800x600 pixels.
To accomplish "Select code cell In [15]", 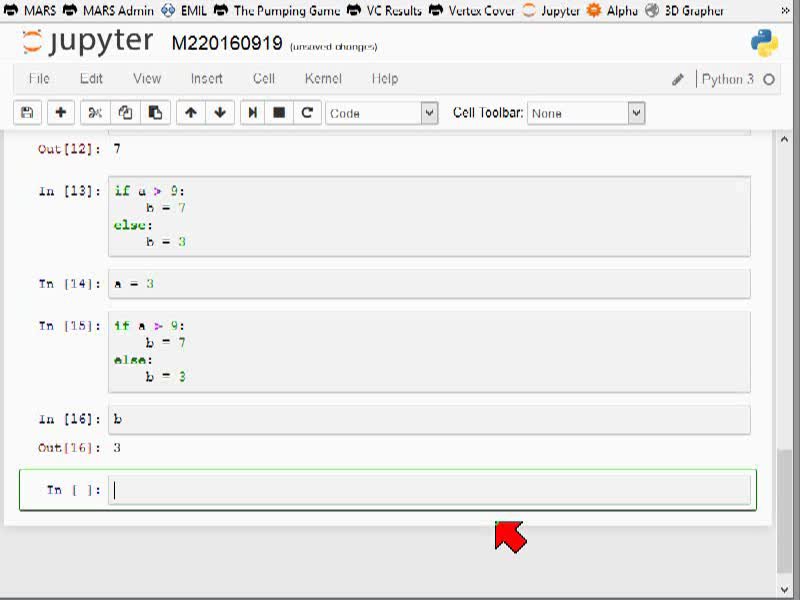I will tap(429, 352).
